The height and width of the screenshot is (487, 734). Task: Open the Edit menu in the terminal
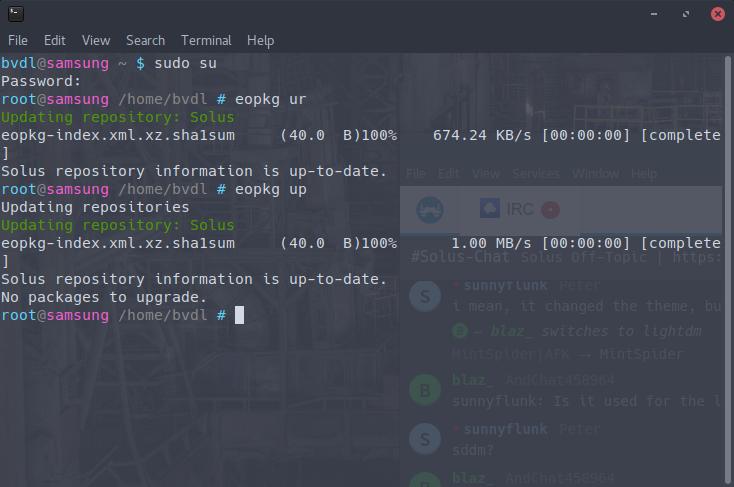point(55,41)
